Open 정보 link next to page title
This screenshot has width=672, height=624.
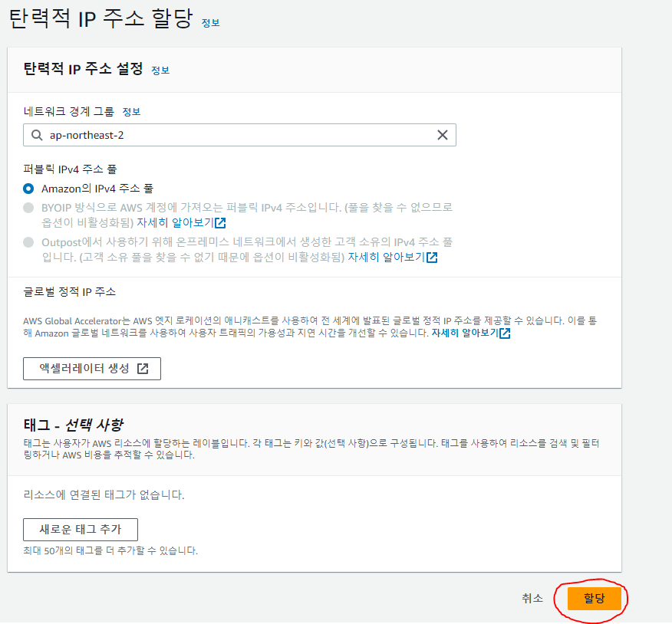coord(210,23)
